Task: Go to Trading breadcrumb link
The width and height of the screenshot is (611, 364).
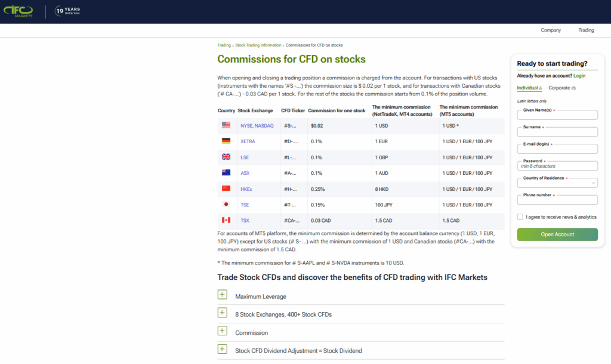Action: [x=224, y=45]
